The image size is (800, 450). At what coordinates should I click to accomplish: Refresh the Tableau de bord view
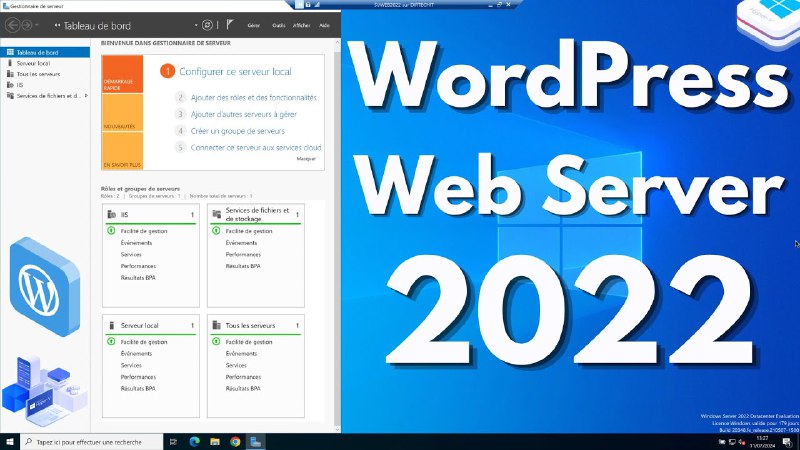tap(207, 25)
